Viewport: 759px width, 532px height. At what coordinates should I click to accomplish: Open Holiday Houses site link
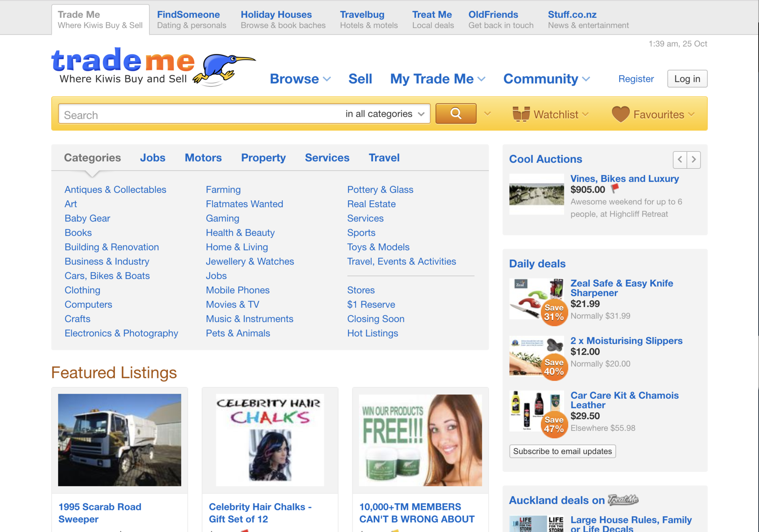point(283,19)
